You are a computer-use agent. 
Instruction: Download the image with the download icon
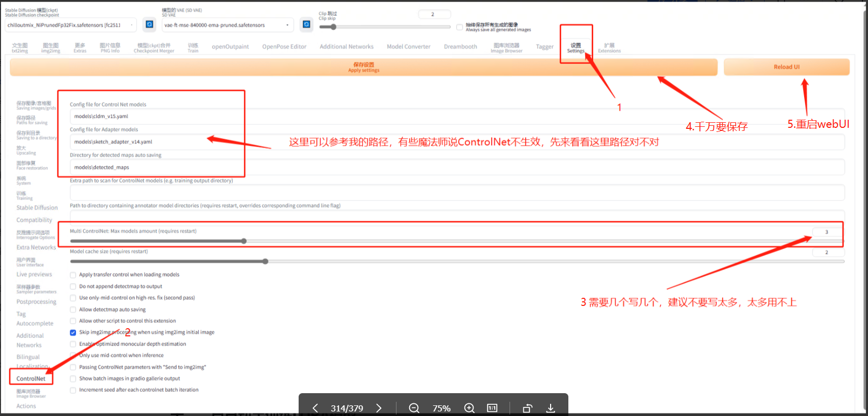551,408
